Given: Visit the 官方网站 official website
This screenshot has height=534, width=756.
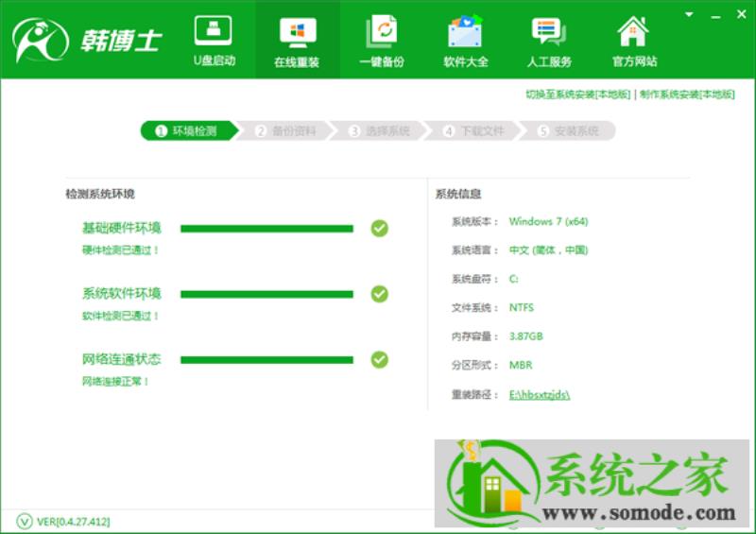Looking at the screenshot, I should click(x=634, y=41).
